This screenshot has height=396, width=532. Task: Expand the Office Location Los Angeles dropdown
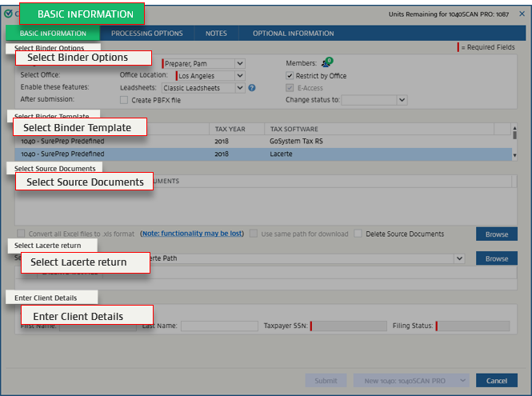pyautogui.click(x=240, y=76)
